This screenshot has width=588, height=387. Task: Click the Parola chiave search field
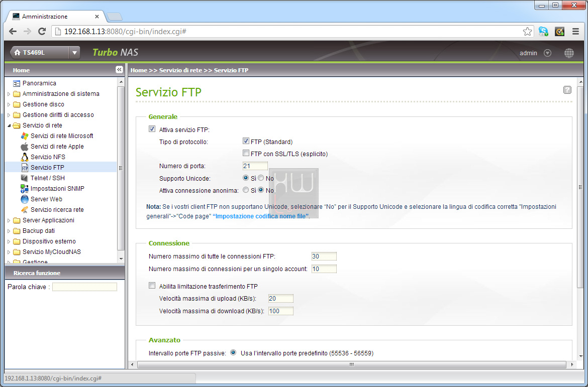(84, 287)
